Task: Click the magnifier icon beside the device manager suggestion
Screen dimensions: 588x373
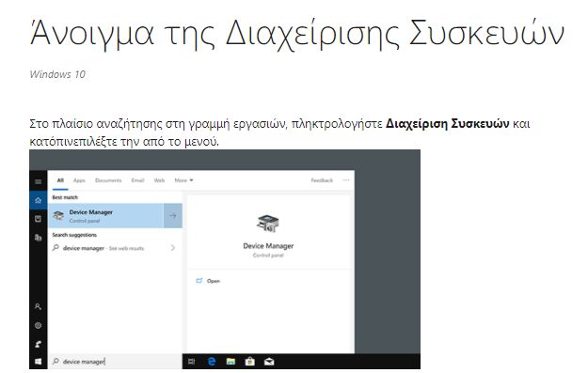Action: pos(56,247)
